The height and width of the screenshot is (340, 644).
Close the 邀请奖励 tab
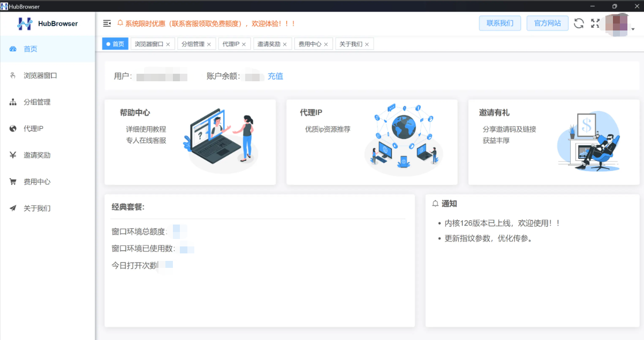pyautogui.click(x=285, y=44)
